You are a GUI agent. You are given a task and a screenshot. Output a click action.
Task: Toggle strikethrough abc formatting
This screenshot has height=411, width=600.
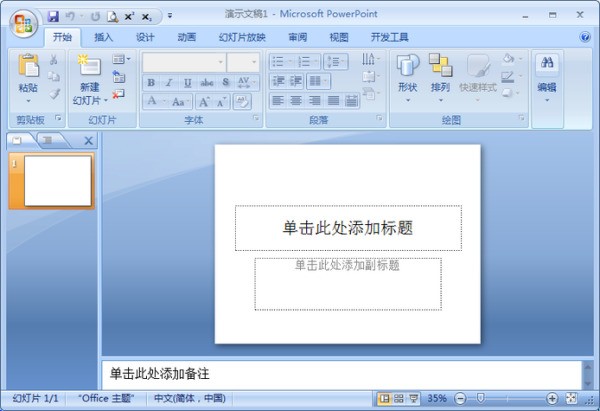(x=207, y=82)
